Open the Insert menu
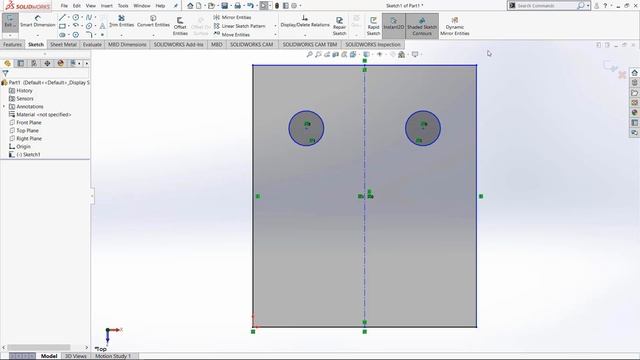This screenshot has height=360, width=640. tap(107, 6)
